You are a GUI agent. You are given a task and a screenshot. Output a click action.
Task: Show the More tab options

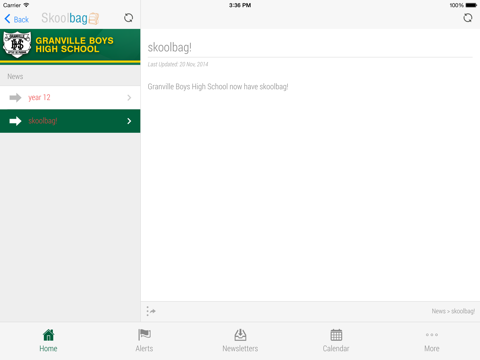tap(432, 341)
